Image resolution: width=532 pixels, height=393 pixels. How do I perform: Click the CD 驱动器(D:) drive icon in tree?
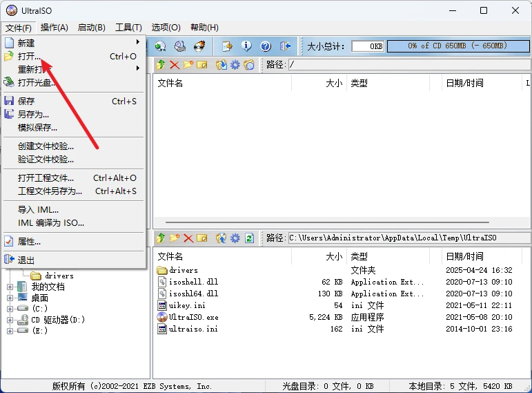tap(23, 320)
